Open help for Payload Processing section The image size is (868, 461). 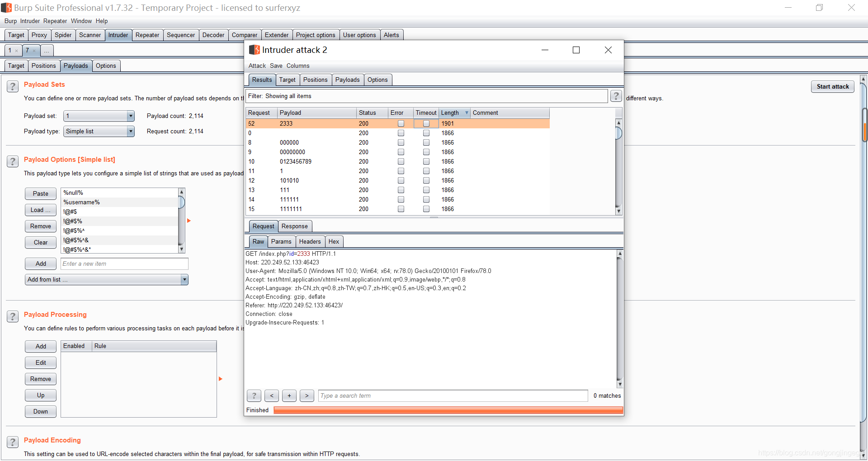coord(13,316)
